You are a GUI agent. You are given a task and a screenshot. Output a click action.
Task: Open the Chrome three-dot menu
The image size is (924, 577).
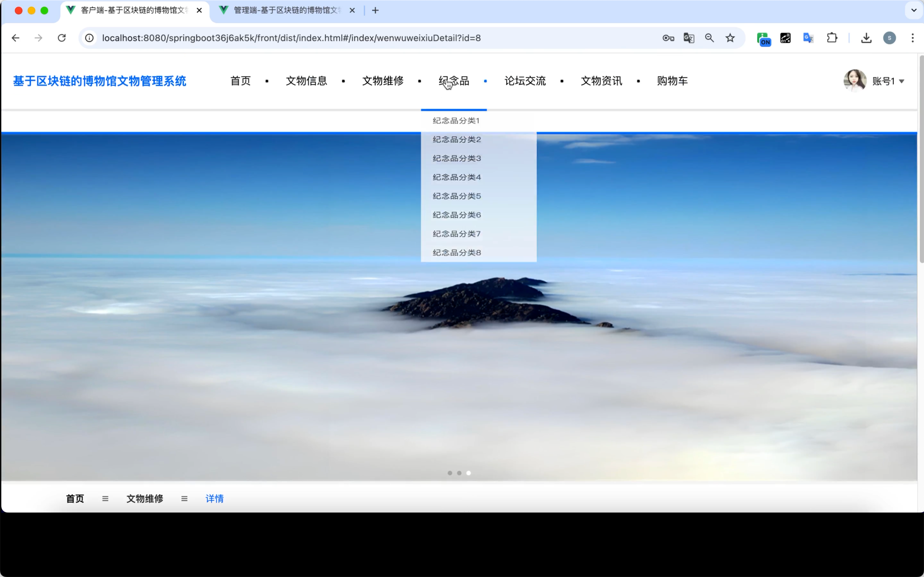pos(913,38)
